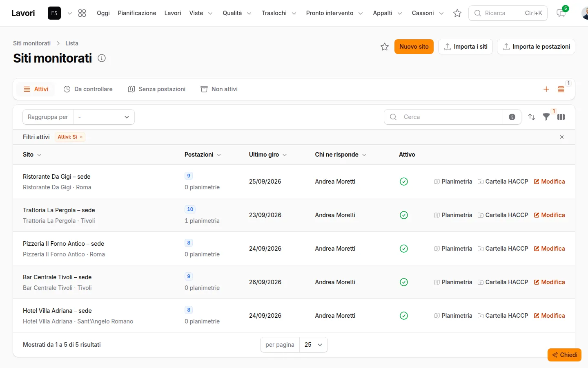The height and width of the screenshot is (368, 588).
Task: Switch to the Non attivi tab
Action: click(219, 89)
